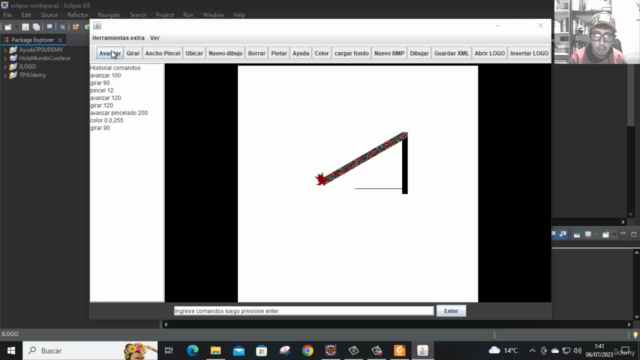
Task: Open dropdown arrow beside Eclipse New icon
Action: pyautogui.click(x=16, y=27)
